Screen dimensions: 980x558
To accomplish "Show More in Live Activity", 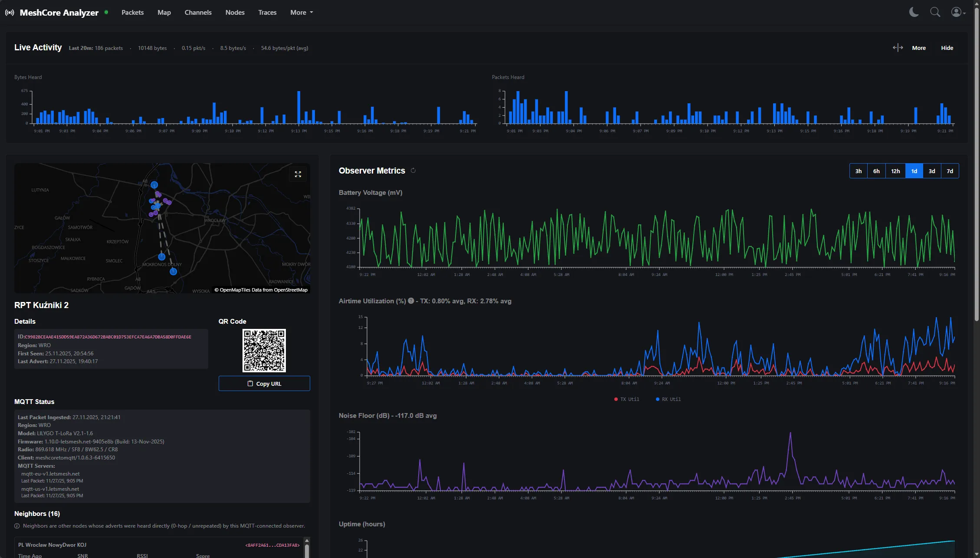I will click(x=918, y=48).
